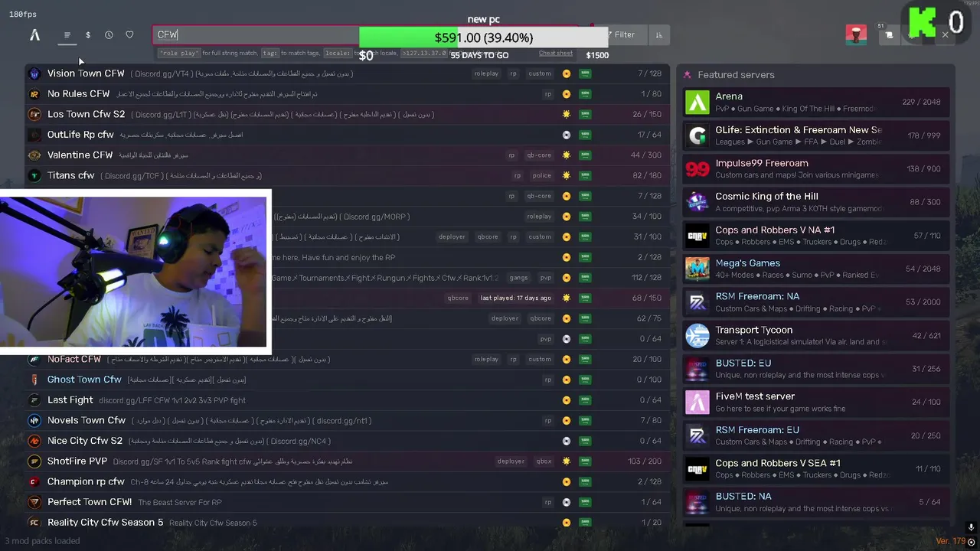Image resolution: width=980 pixels, height=551 pixels.
Task: Open the Los Town Cfw S2 server
Action: (x=347, y=114)
